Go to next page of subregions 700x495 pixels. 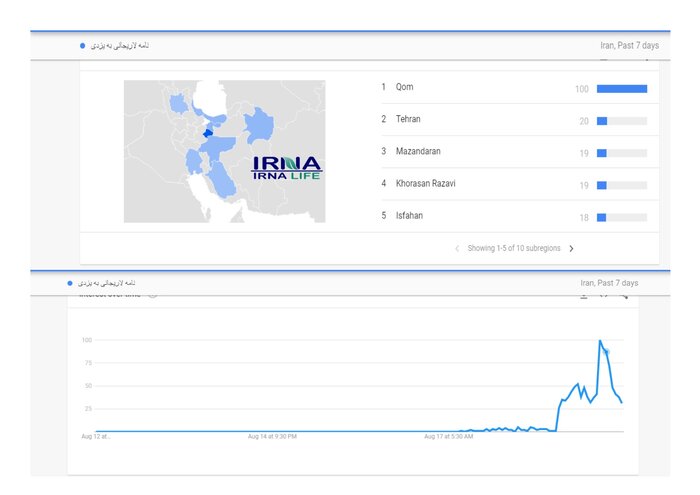click(572, 248)
